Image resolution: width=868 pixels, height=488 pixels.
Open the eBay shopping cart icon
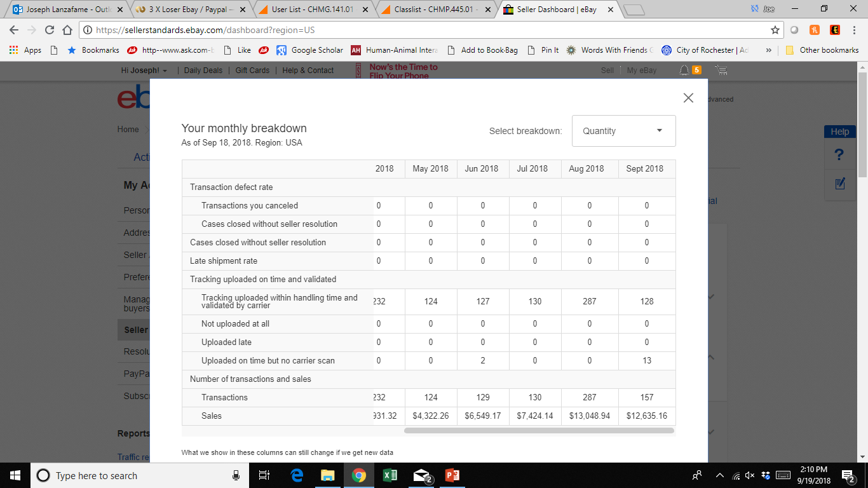[721, 70]
